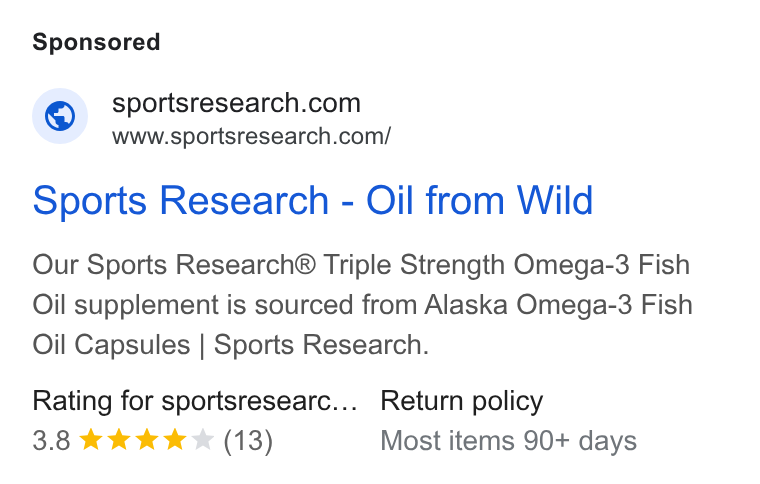Click the www.sportsresearch.com/ URL text

(252, 136)
